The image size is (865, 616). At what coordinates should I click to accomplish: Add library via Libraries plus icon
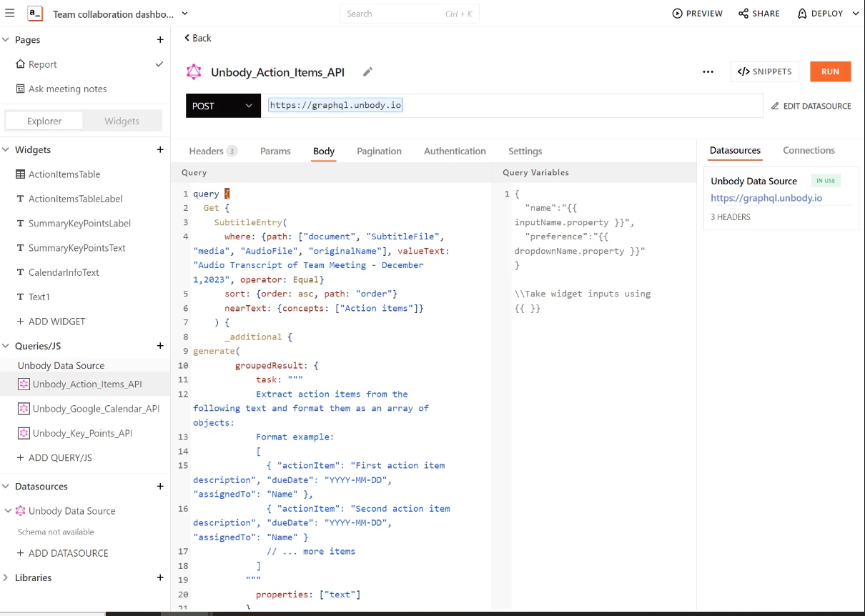click(x=160, y=578)
